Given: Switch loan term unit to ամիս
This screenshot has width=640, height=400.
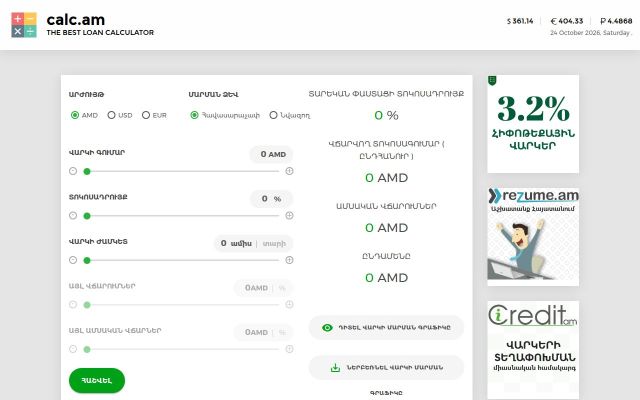Looking at the screenshot, I should (241, 243).
